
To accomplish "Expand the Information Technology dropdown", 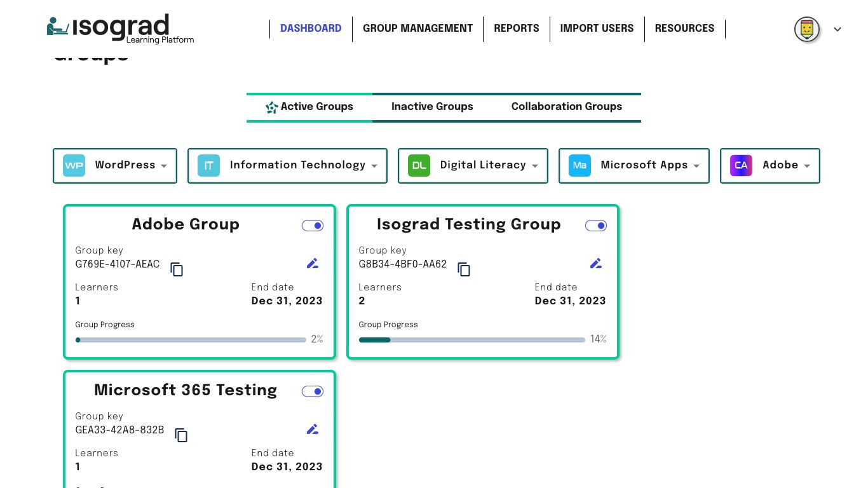I will 287,166.
